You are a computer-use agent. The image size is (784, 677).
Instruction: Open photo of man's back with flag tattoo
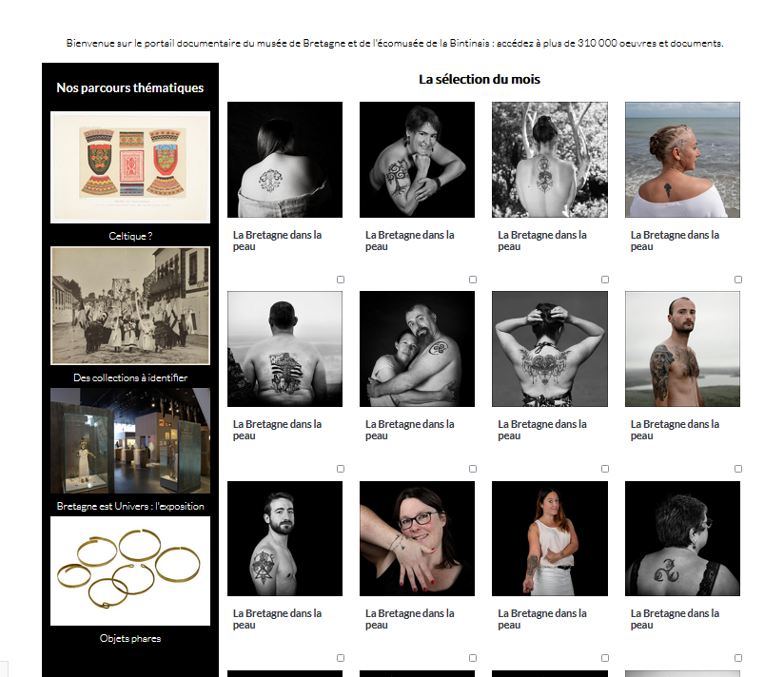285,349
